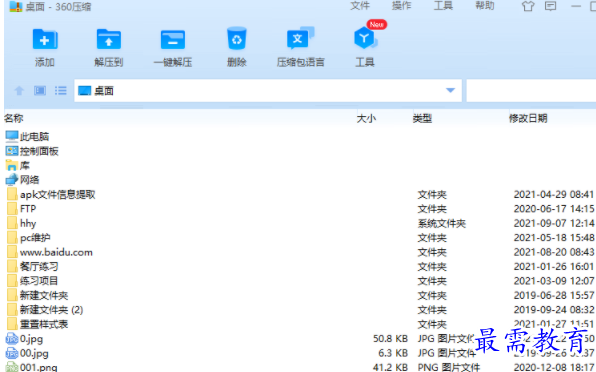Click the JPG file icon of 0.jpg
The height and width of the screenshot is (372, 596).
[12, 339]
